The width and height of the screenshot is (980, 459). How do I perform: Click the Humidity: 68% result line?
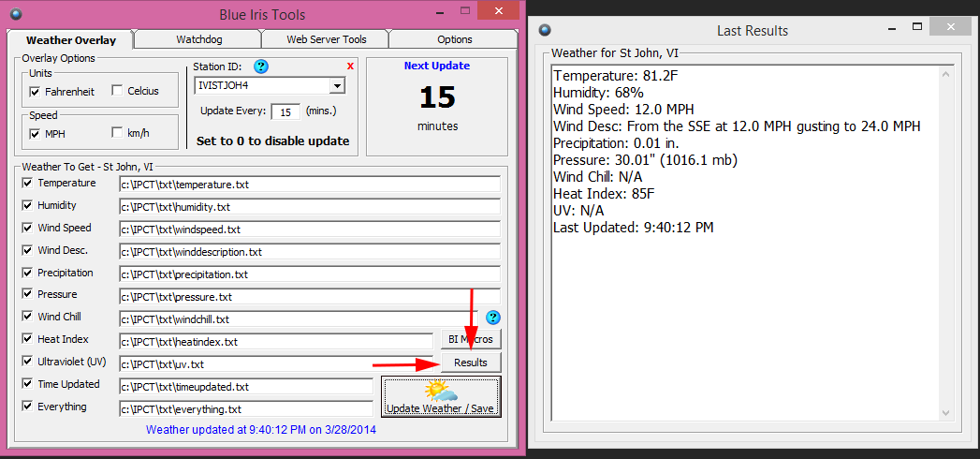pyautogui.click(x=598, y=93)
